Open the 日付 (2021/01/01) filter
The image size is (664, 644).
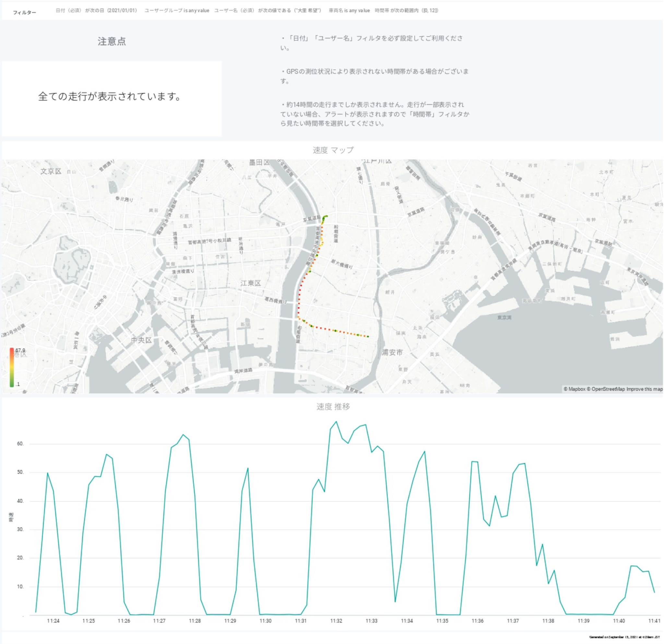pyautogui.click(x=97, y=10)
